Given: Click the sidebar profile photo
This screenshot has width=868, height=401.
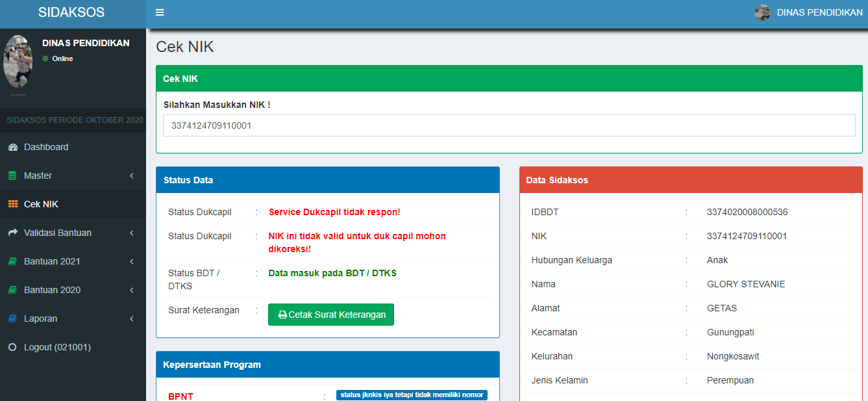Looking at the screenshot, I should [18, 62].
